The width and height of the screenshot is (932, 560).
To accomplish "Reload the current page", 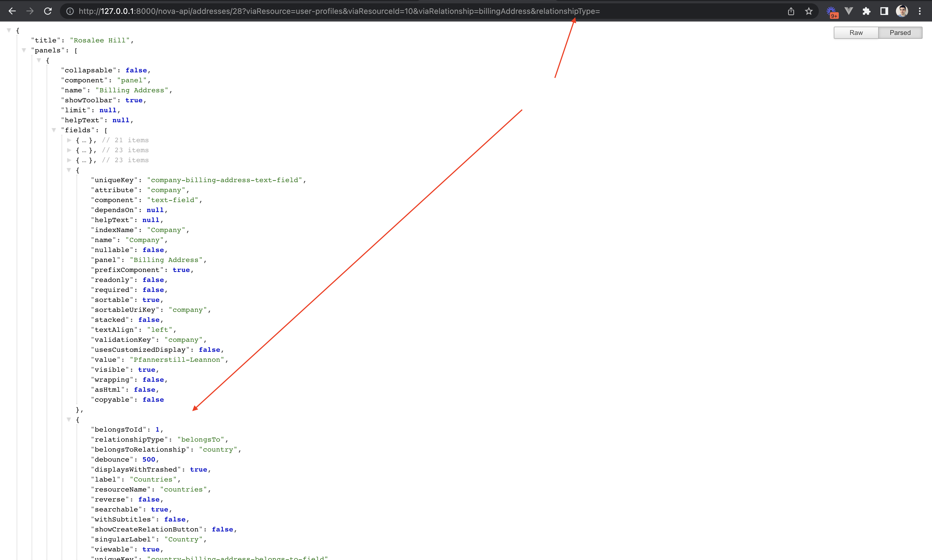I will [47, 11].
